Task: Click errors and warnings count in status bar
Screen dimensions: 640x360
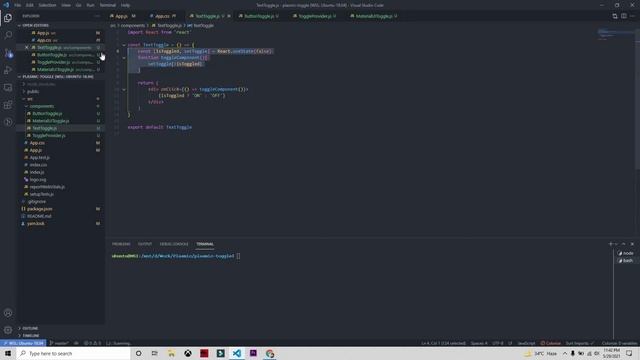Action: [92, 343]
